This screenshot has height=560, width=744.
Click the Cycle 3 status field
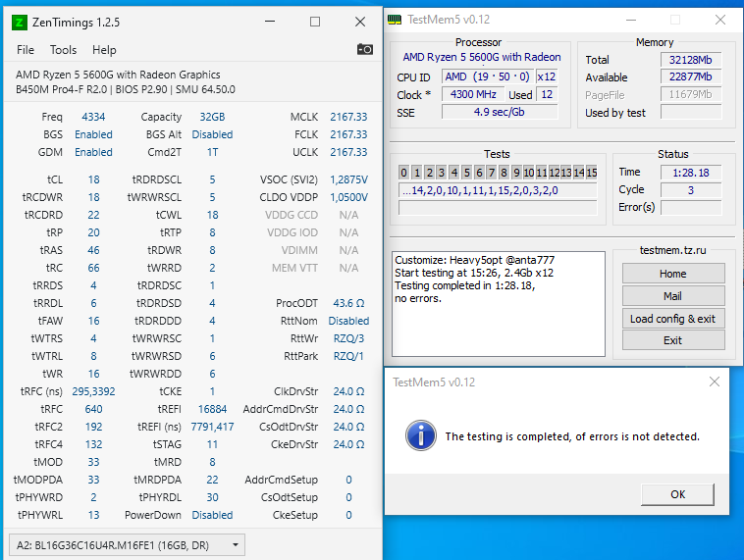[x=691, y=190]
